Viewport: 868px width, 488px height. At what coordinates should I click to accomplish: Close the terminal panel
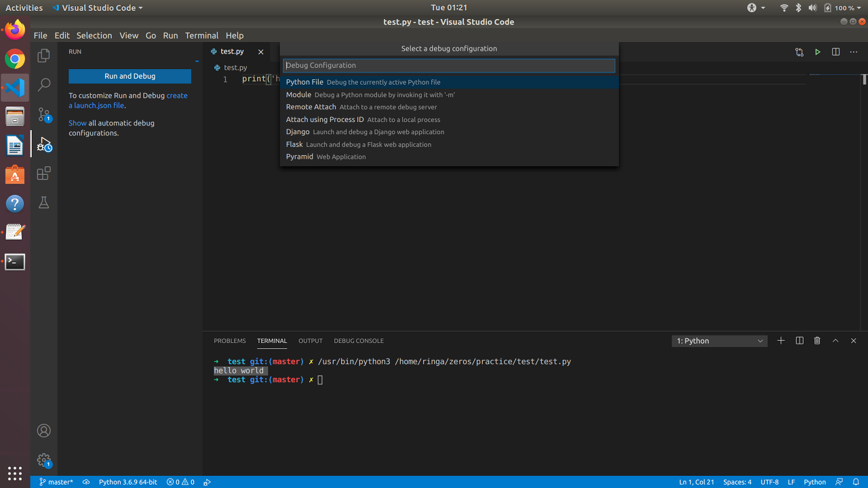coord(854,340)
